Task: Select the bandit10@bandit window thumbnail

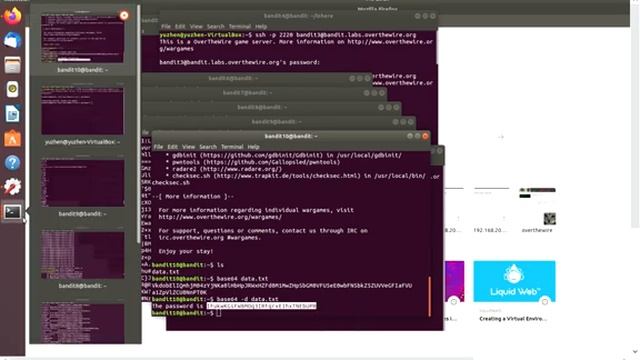Action: pyautogui.click(x=82, y=38)
